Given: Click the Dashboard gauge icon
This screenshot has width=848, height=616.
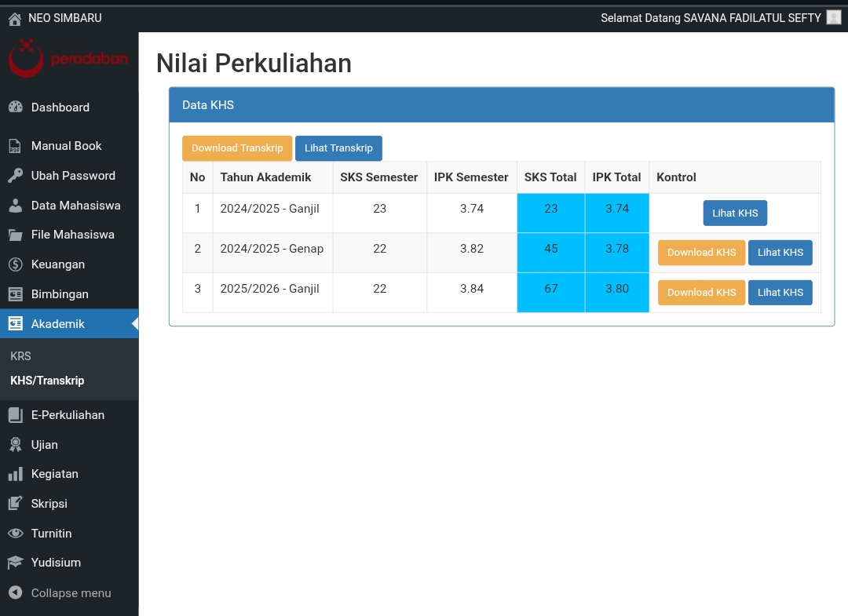Looking at the screenshot, I should (x=16, y=107).
